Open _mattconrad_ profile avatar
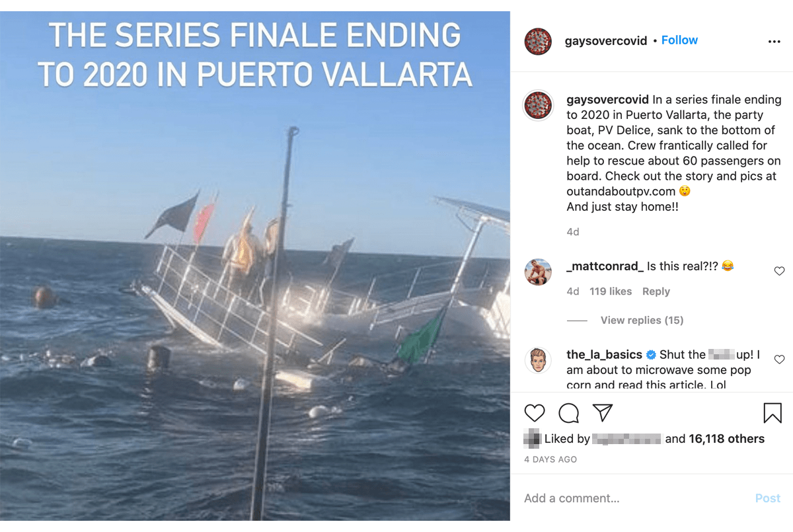 [538, 272]
